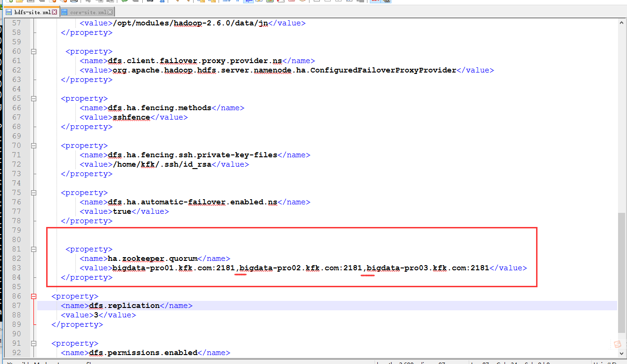The width and height of the screenshot is (627, 364).
Task: Click line number 57 in margin
Action: pos(16,23)
